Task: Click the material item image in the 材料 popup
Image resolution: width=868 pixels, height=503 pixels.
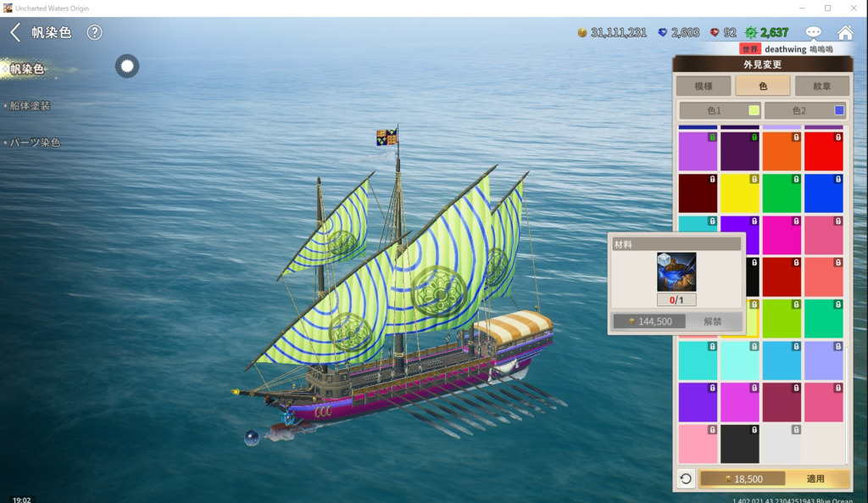Action: [x=676, y=272]
